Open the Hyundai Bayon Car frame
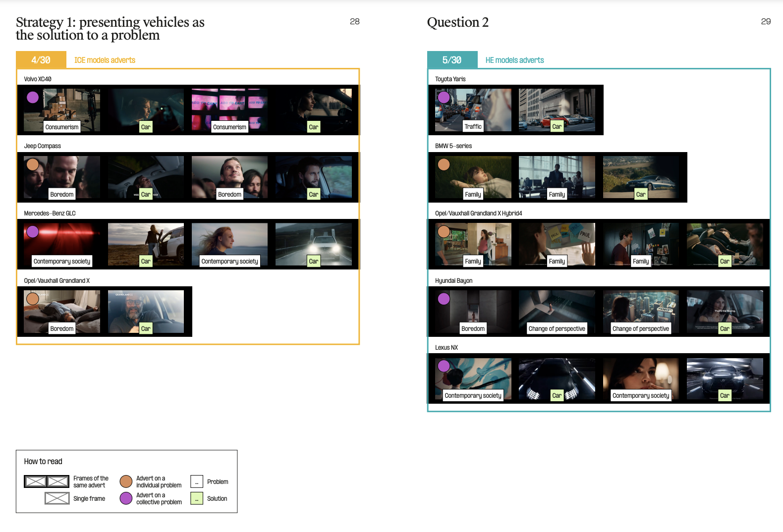This screenshot has width=783, height=532. pyautogui.click(x=725, y=312)
